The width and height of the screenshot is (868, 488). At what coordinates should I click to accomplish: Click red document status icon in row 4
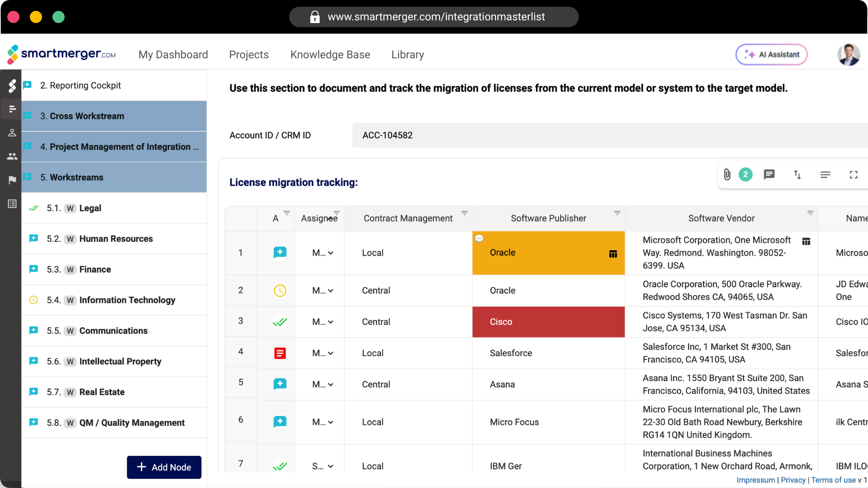coord(280,353)
